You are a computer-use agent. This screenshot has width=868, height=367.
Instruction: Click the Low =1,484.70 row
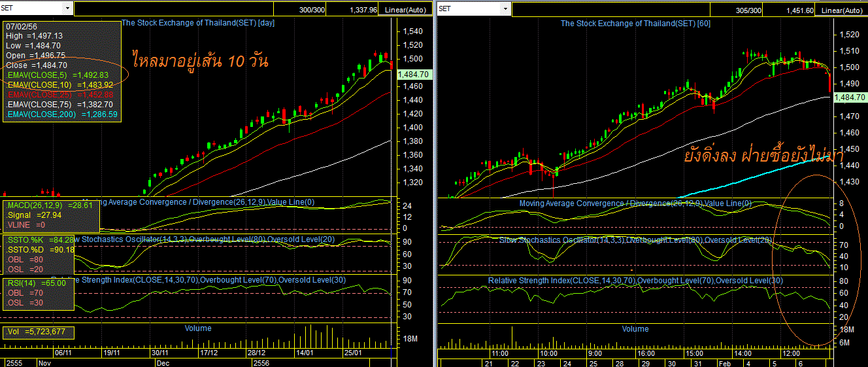tap(33, 46)
